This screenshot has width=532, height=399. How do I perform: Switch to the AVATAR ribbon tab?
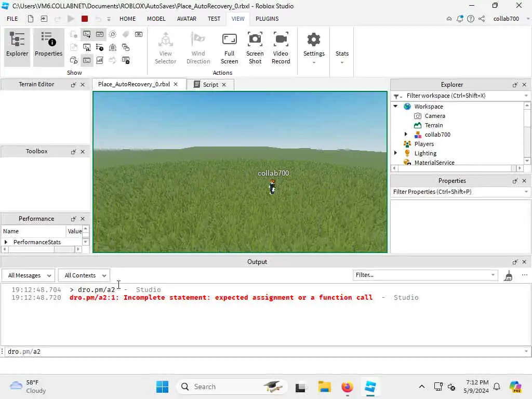pos(187,19)
